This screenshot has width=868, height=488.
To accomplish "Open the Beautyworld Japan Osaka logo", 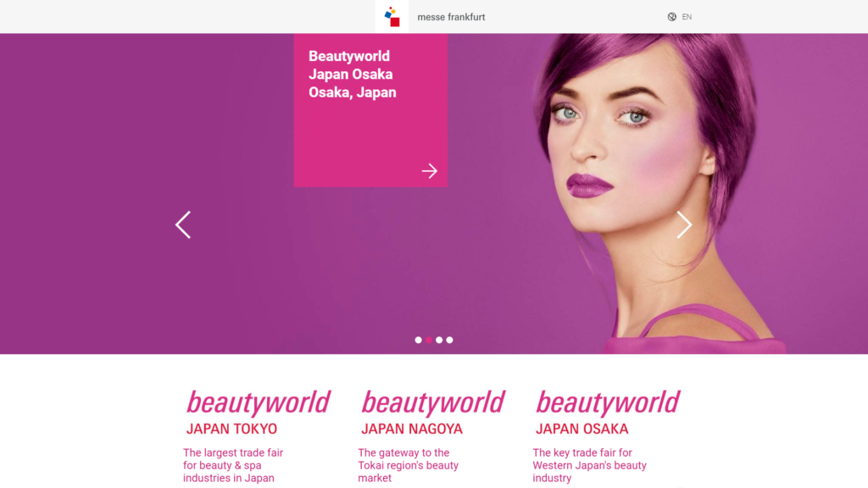I will pyautogui.click(x=607, y=413).
